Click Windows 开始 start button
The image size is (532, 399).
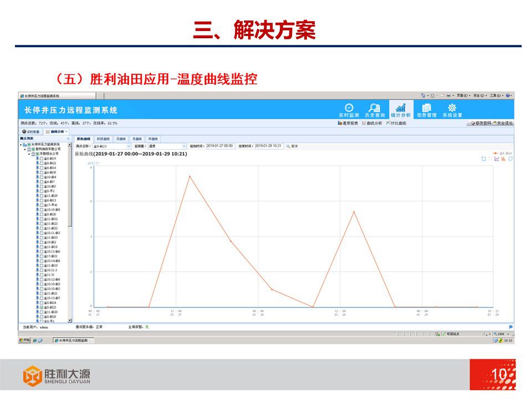(24, 340)
